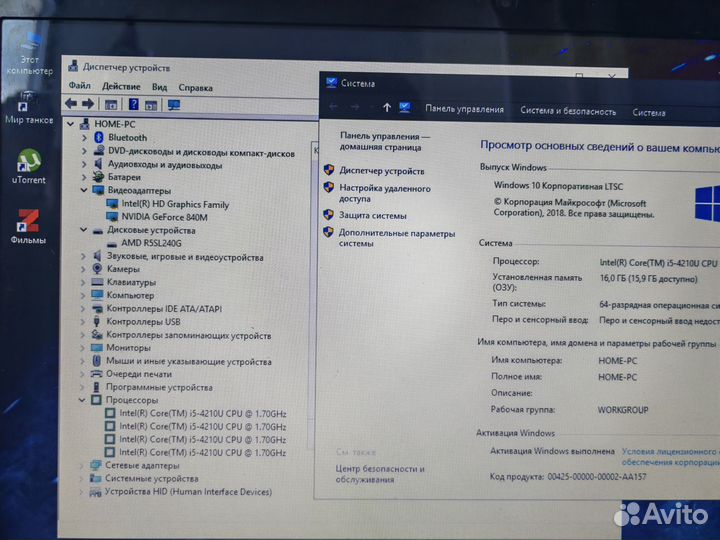Click the Мониторы category icon
Image resolution: width=720 pixels, height=540 pixels.
[x=96, y=348]
